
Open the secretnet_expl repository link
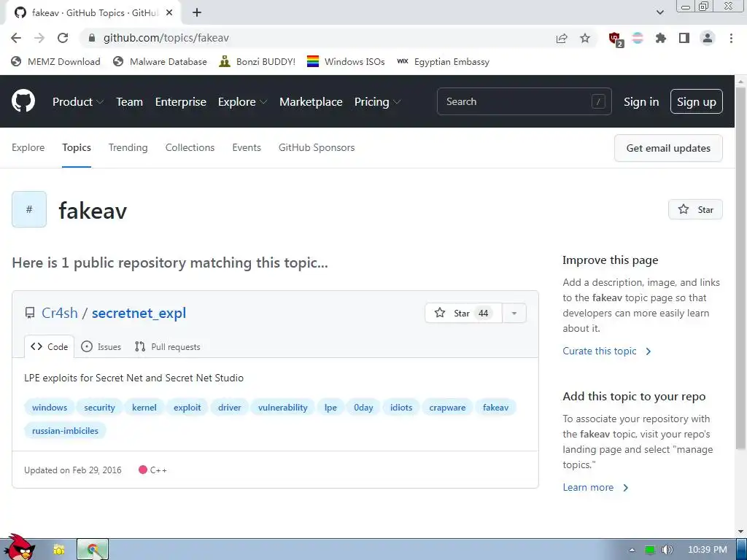click(139, 313)
